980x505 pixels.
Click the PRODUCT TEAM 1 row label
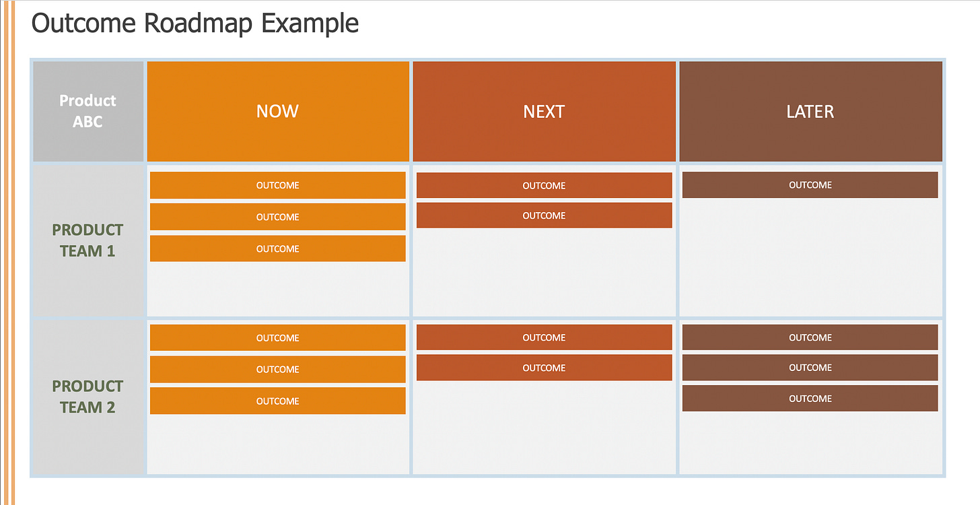88,240
